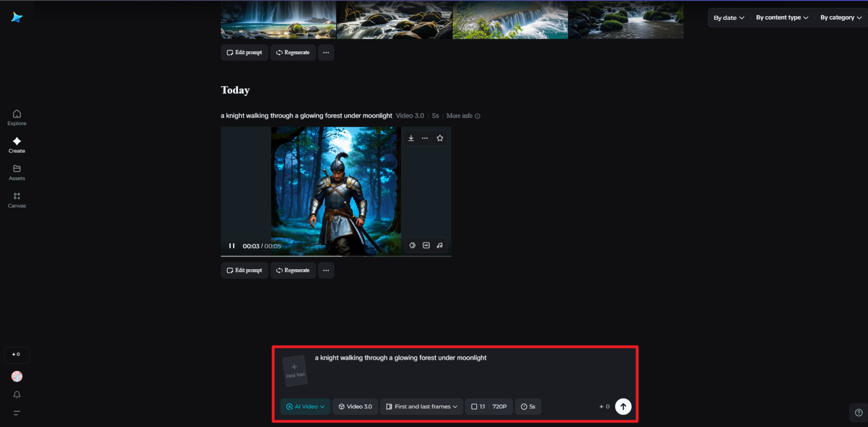Click the knight video preview
868x427 pixels.
(x=336, y=191)
